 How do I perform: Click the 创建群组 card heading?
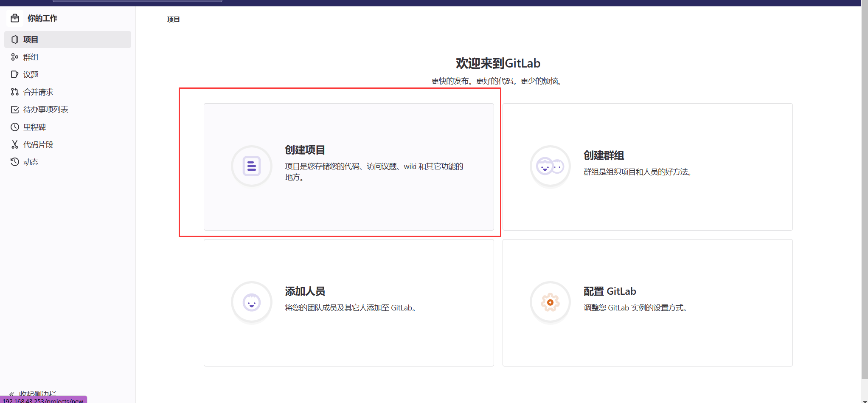tap(604, 155)
